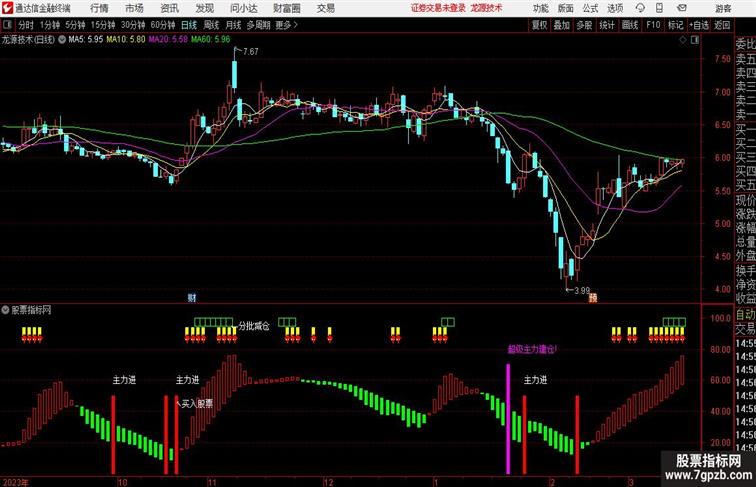Viewport: 756px width, 487px height.
Task: Click the 通达信 red logo icon
Action: pos(7,8)
